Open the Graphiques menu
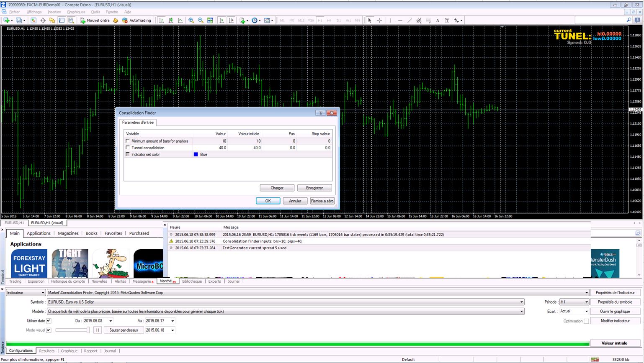Image resolution: width=644 pixels, height=363 pixels. click(76, 12)
